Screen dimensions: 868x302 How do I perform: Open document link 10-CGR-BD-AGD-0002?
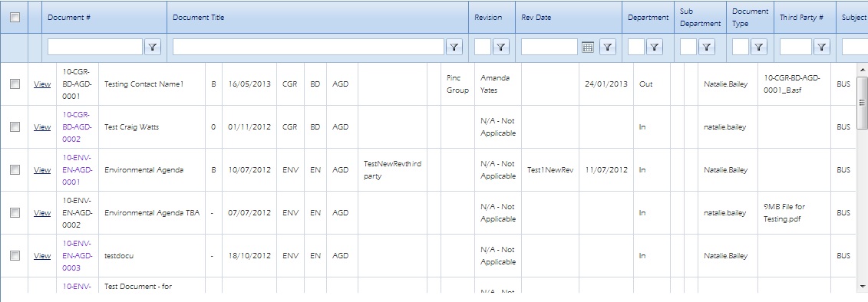pos(78,127)
